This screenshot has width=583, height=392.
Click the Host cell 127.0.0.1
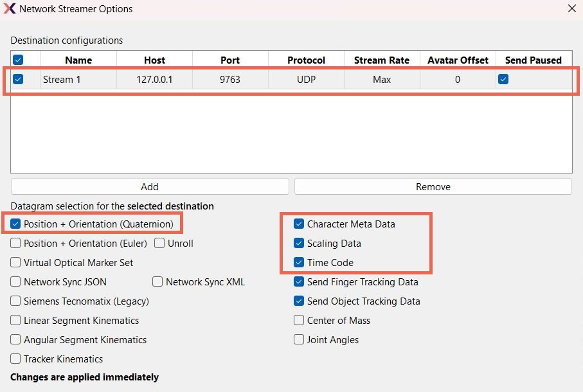point(154,80)
